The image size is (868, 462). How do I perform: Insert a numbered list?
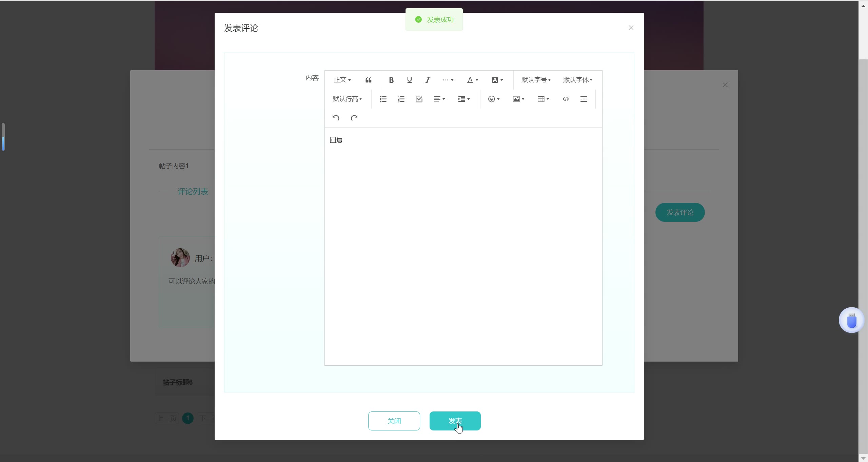click(401, 99)
